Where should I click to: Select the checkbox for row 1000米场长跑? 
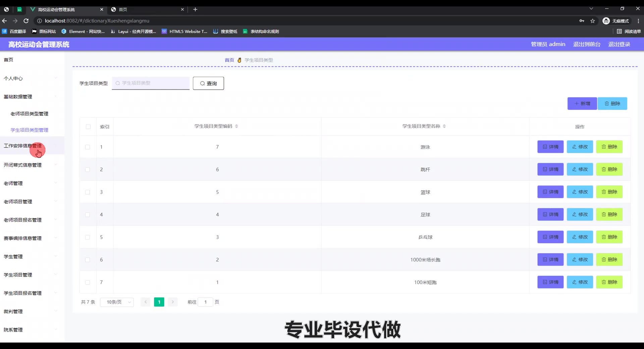(x=88, y=260)
